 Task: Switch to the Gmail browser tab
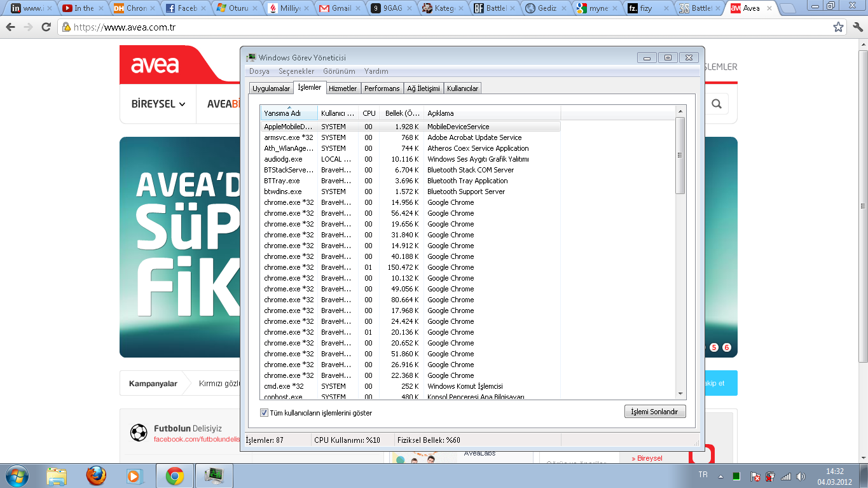pyautogui.click(x=339, y=8)
